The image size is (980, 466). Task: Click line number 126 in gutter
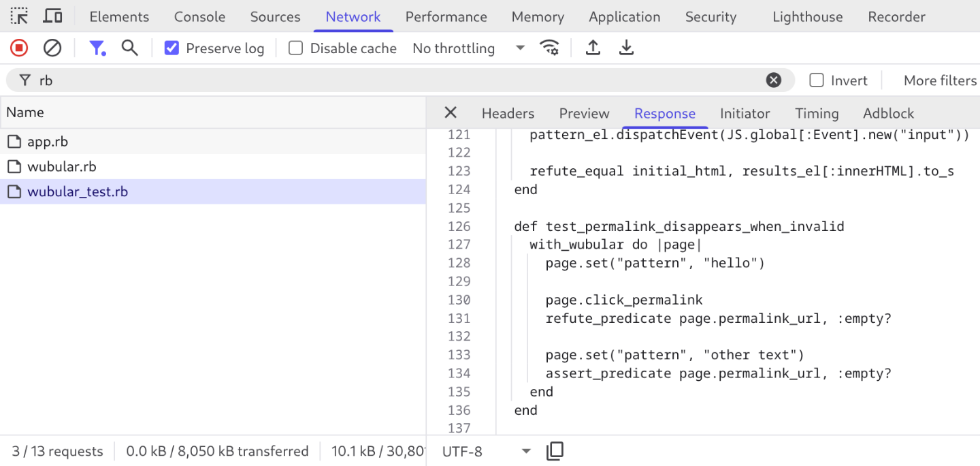click(459, 226)
